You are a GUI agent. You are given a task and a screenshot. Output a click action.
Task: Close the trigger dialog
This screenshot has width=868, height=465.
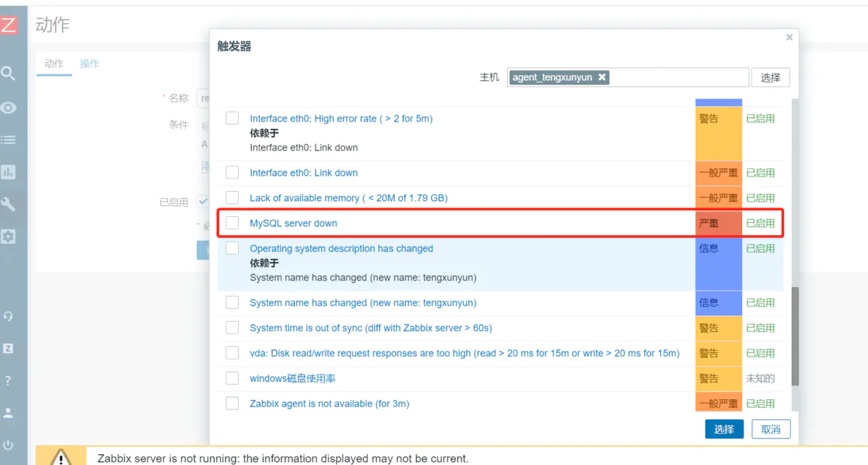pos(789,37)
